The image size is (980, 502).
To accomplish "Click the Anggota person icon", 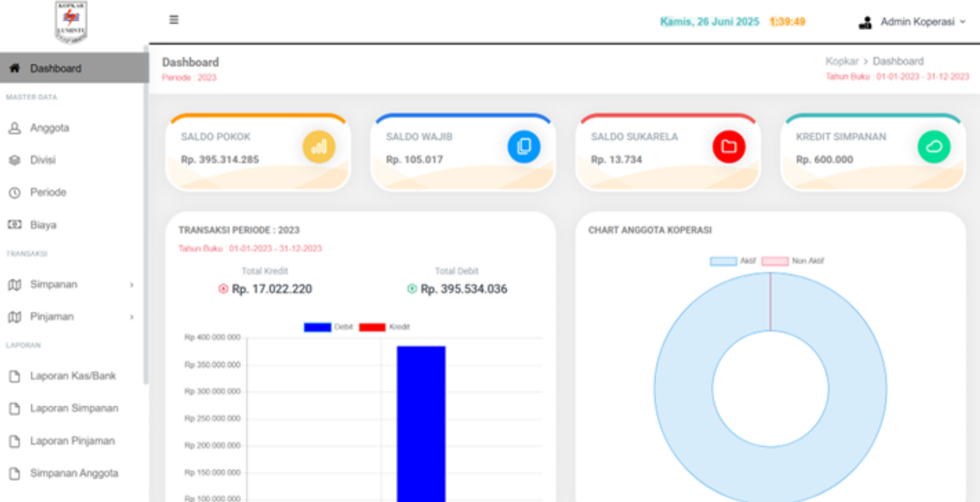I will pyautogui.click(x=15, y=128).
